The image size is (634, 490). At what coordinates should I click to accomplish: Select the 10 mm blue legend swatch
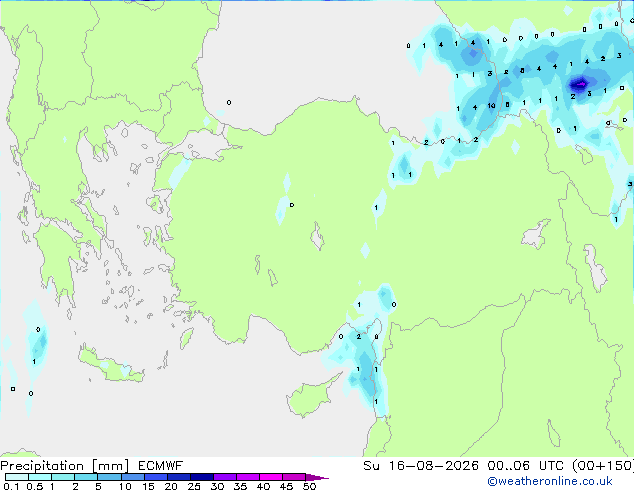pyautogui.click(x=133, y=477)
